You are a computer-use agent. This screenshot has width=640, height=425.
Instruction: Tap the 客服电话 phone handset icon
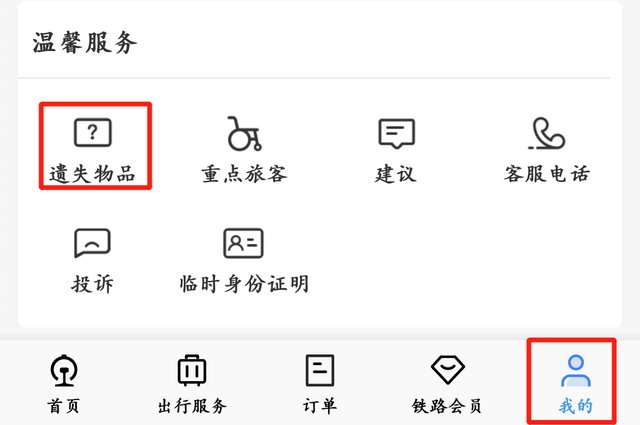click(547, 133)
